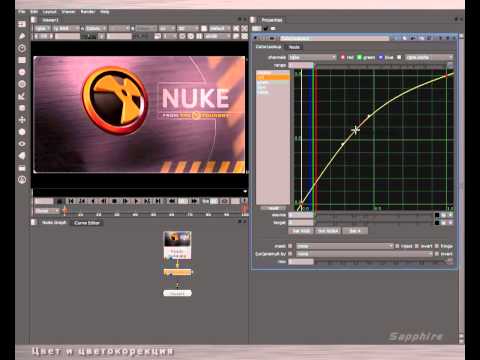Image resolution: width=480 pixels, height=360 pixels.
Task: Open the Time nodes clock icon
Action: pos(22,48)
